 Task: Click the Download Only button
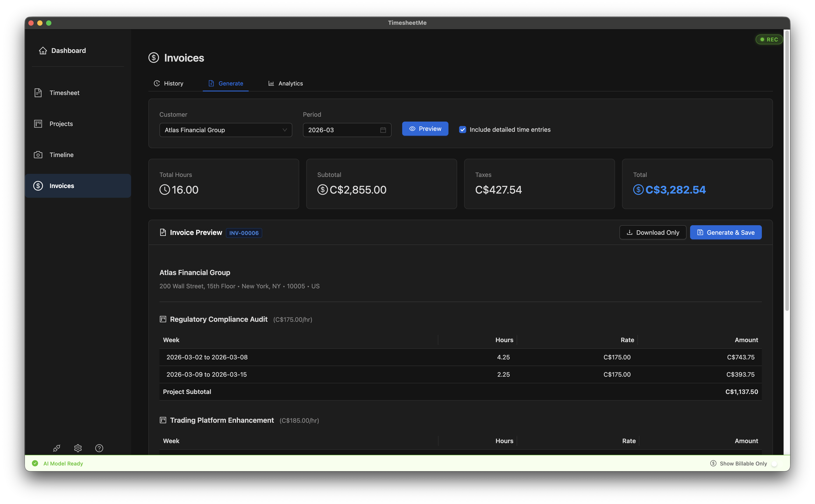pyautogui.click(x=652, y=232)
